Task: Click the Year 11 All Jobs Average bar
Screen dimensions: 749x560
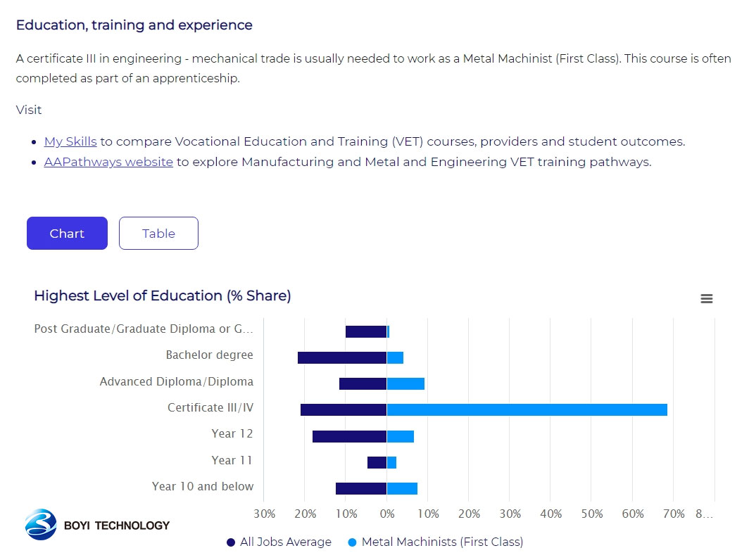Action: (377, 462)
